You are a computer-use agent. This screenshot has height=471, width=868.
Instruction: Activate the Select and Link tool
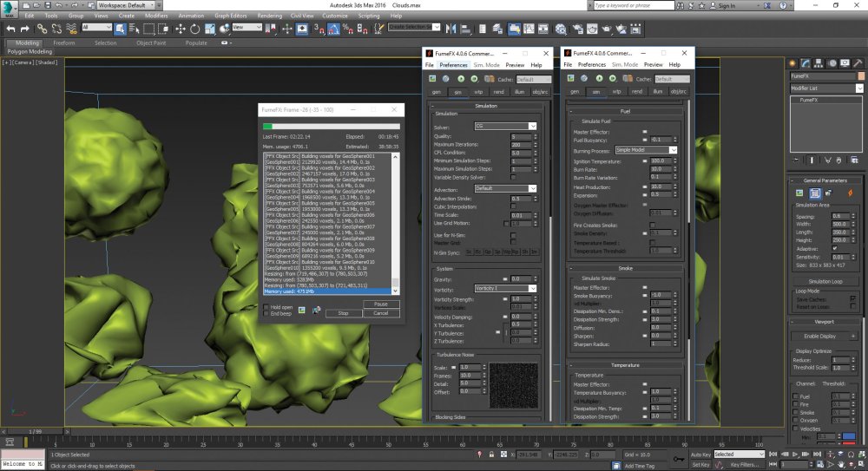pos(42,29)
